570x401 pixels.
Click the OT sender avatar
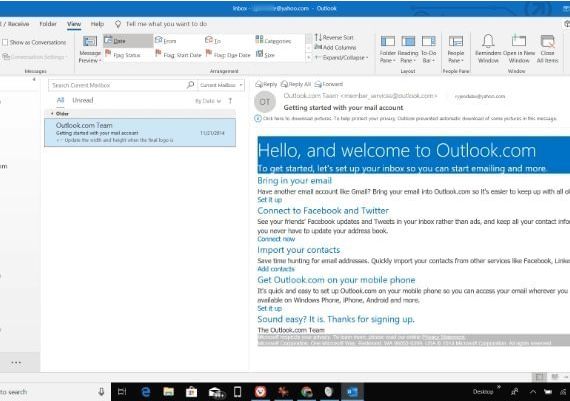[x=265, y=102]
